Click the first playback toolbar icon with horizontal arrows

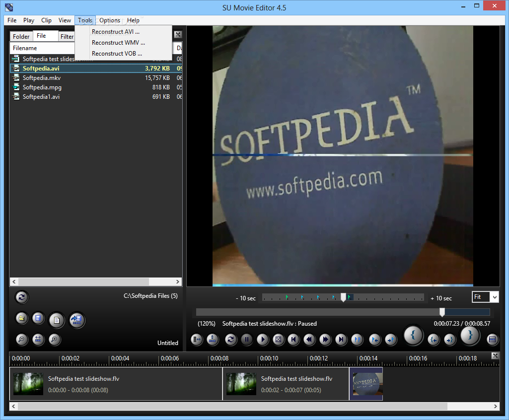pos(197,340)
